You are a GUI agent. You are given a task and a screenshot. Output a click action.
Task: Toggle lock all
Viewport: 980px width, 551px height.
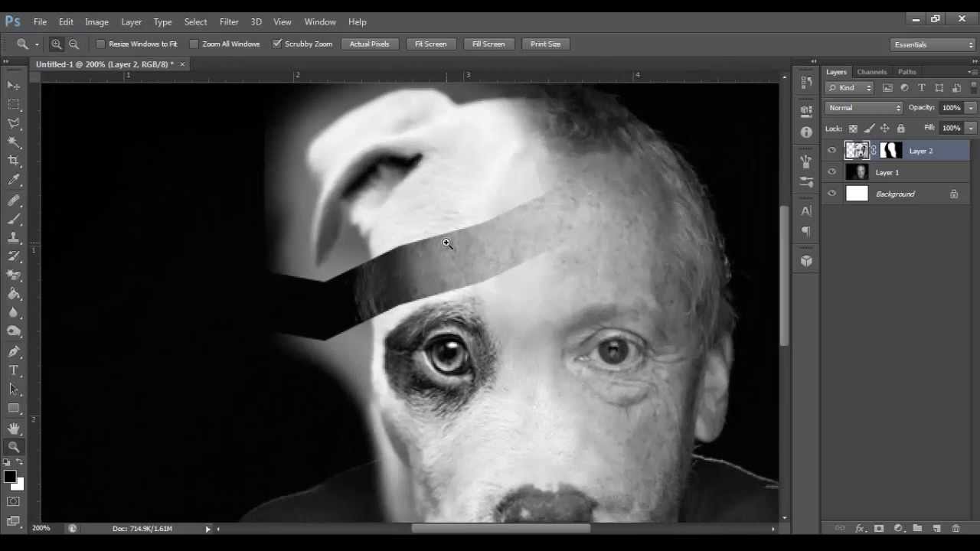[x=900, y=129]
